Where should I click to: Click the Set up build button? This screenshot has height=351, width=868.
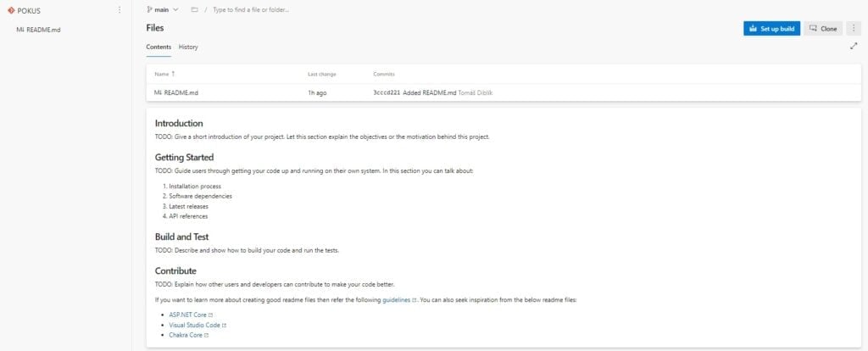(x=771, y=29)
